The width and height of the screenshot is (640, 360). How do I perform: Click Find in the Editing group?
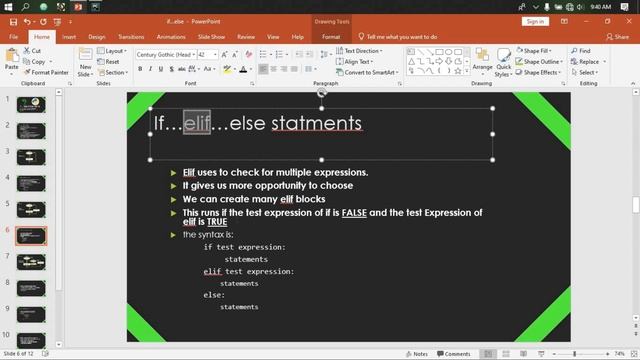point(581,51)
